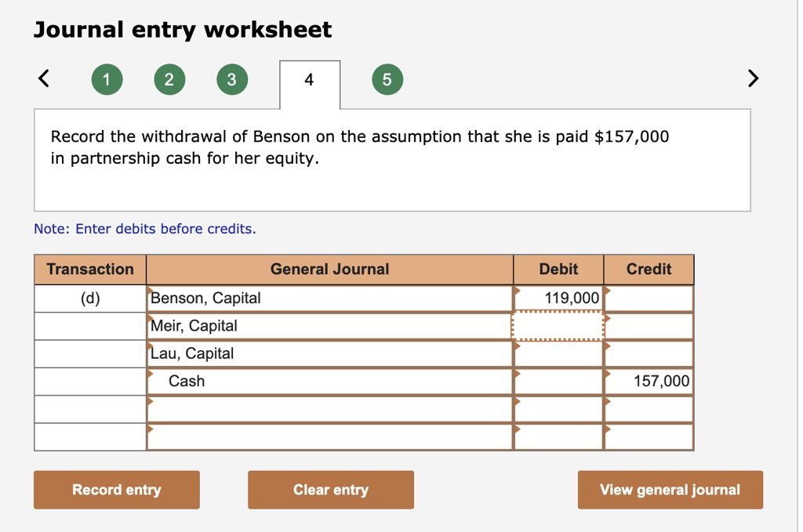Image resolution: width=803 pixels, height=532 pixels.
Task: Open the account selector on the empty fifth row
Action: 150,404
